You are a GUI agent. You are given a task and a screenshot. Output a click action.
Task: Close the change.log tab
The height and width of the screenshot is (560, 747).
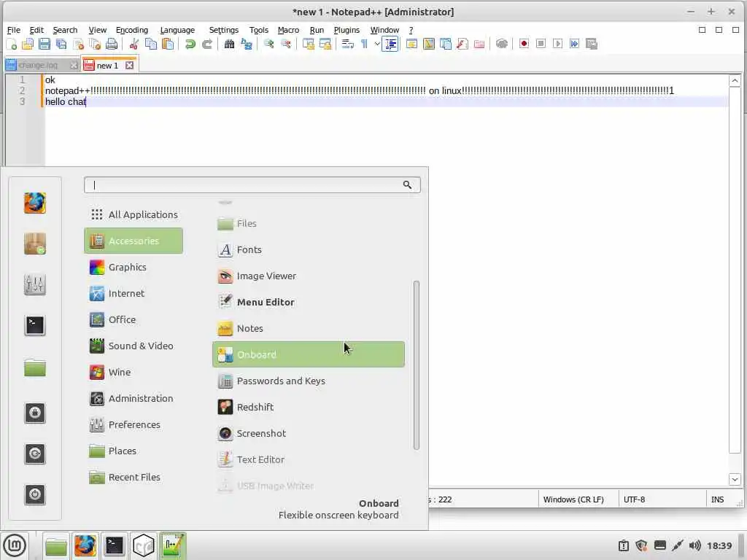click(x=74, y=65)
